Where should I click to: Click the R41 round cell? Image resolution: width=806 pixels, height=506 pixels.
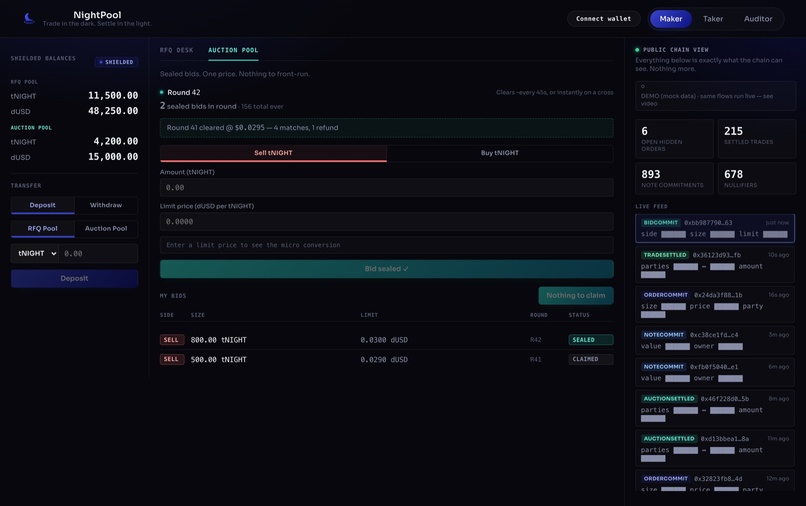[536, 359]
